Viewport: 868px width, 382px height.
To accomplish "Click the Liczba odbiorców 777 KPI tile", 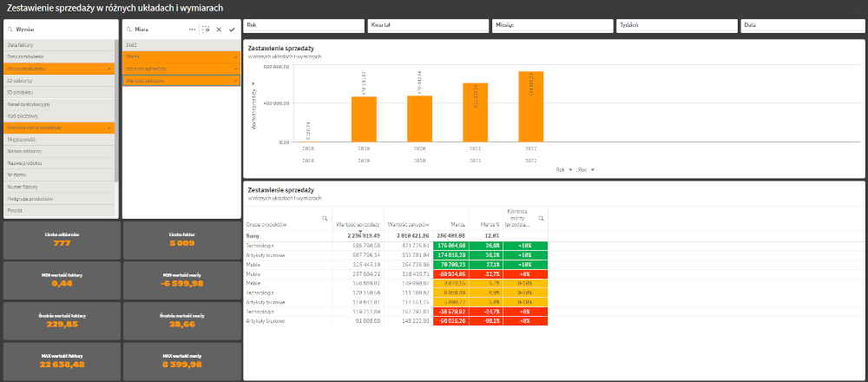I will [x=62, y=240].
